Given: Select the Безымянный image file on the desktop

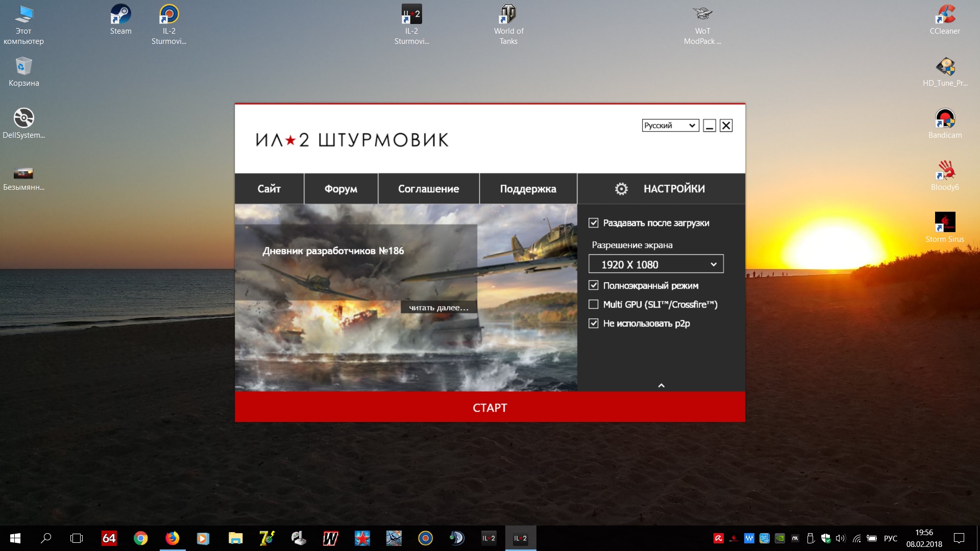Looking at the screenshot, I should tap(23, 179).
